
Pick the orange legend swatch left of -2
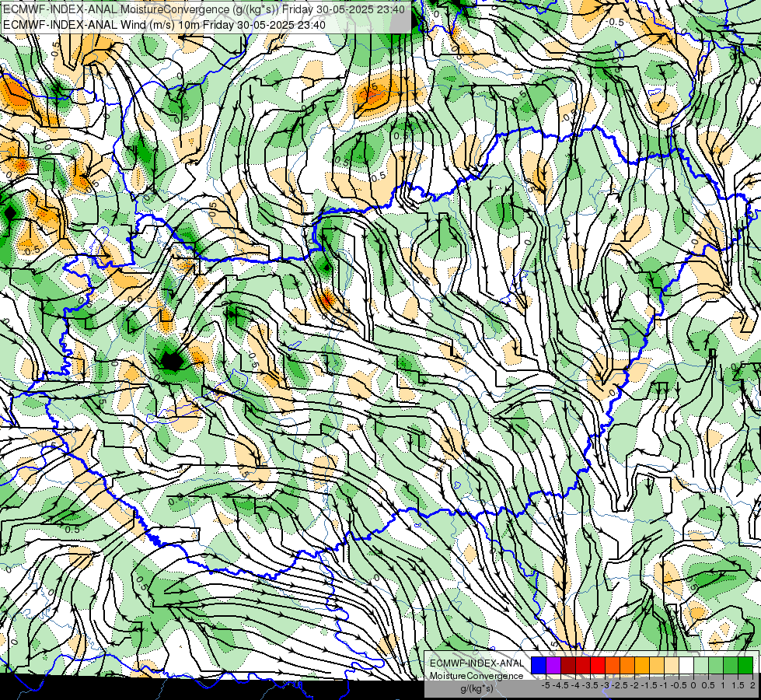point(627,665)
